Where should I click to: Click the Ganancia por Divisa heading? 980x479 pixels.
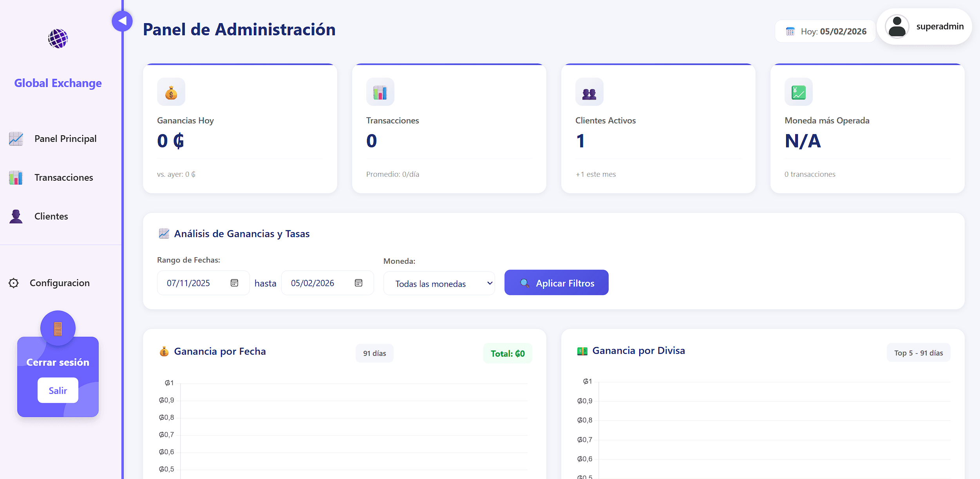click(639, 351)
